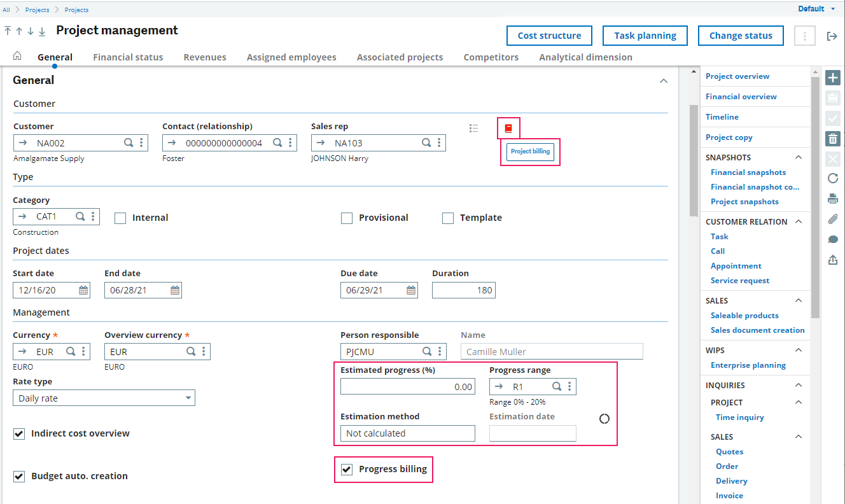845x504 pixels.
Task: Open the Associated projects tab
Action: 400,57
